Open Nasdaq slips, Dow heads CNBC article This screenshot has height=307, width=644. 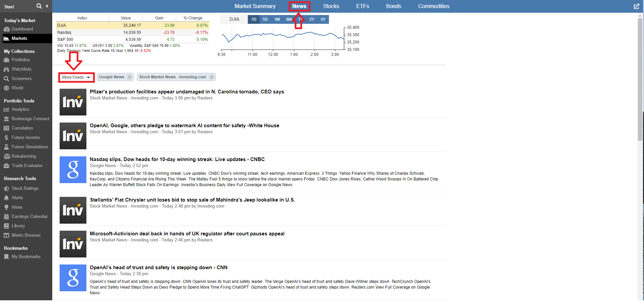pos(177,159)
